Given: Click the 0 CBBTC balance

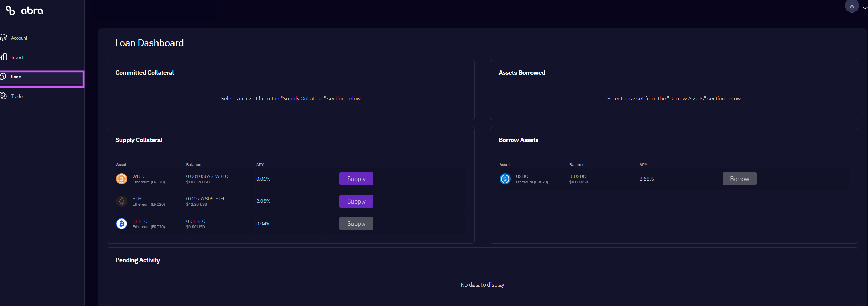Looking at the screenshot, I should click(x=196, y=221).
